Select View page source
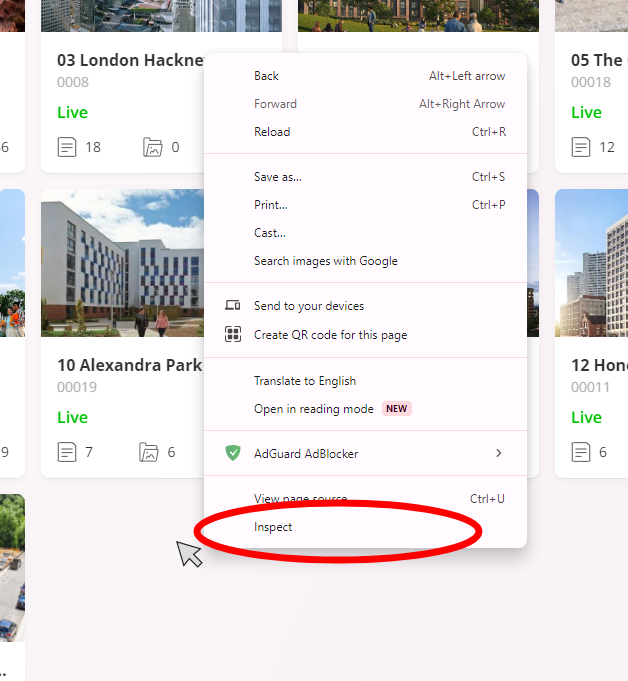 tap(365, 499)
